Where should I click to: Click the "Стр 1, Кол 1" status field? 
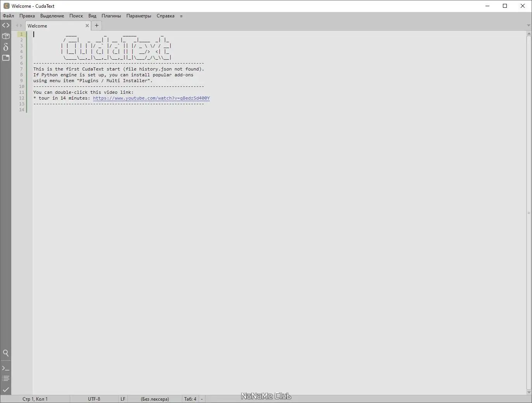(35, 399)
